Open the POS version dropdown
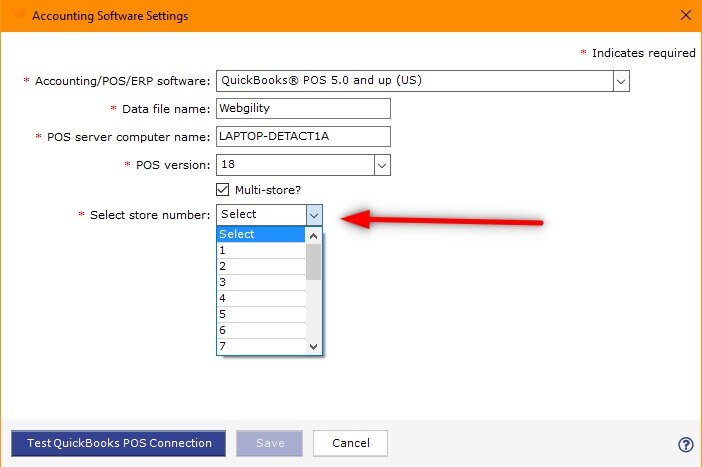The width and height of the screenshot is (702, 467). [x=381, y=165]
